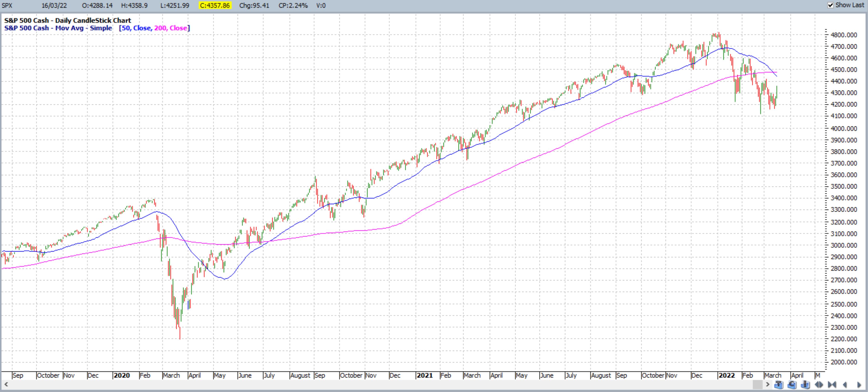Toggle the Show Last checkbox
Screen dimensions: 868x392
[x=831, y=5]
